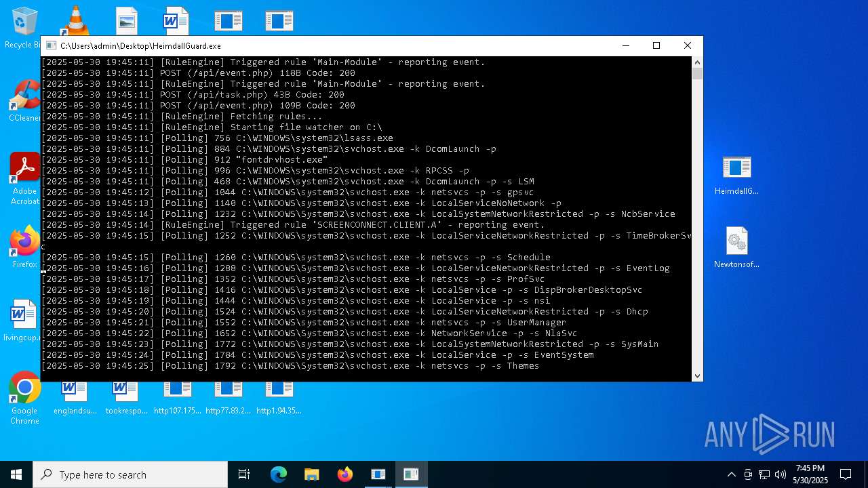Viewport: 868px width, 488px height.
Task: Click the fontdrvhost.exe polling log line
Action: pyautogui.click(x=184, y=160)
